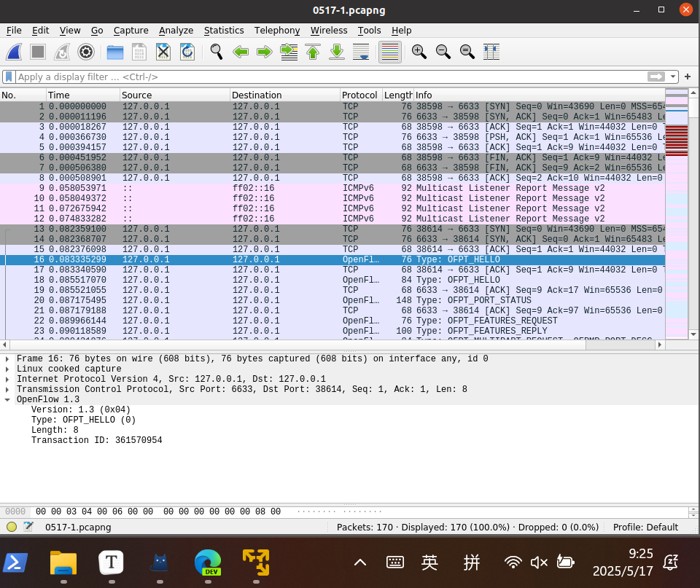Click the find packet magnifier icon
The width and height of the screenshot is (700, 588).
pyautogui.click(x=217, y=52)
